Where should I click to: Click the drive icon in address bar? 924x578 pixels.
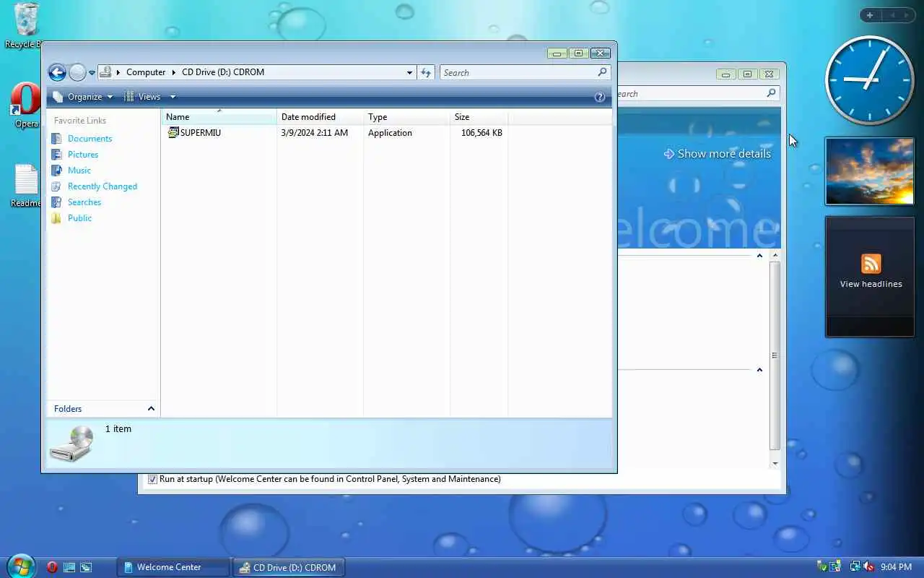click(x=105, y=72)
